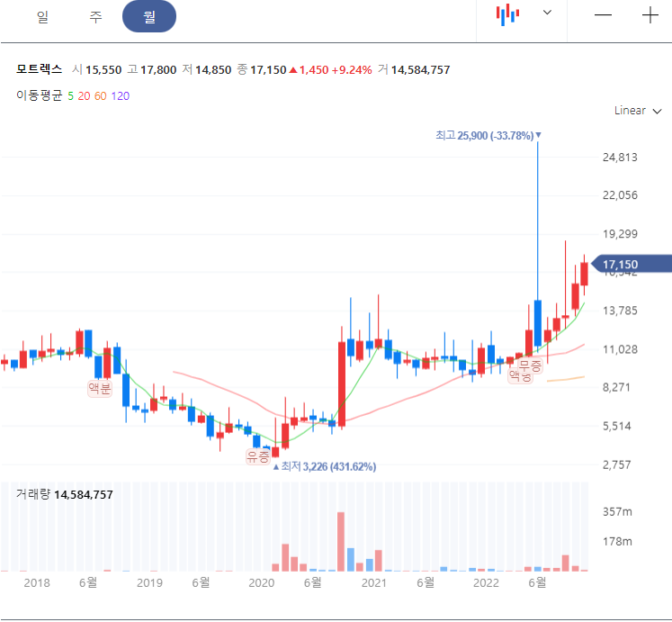Click the 357m volume axis label
This screenshot has width=672, height=622.
[x=617, y=512]
